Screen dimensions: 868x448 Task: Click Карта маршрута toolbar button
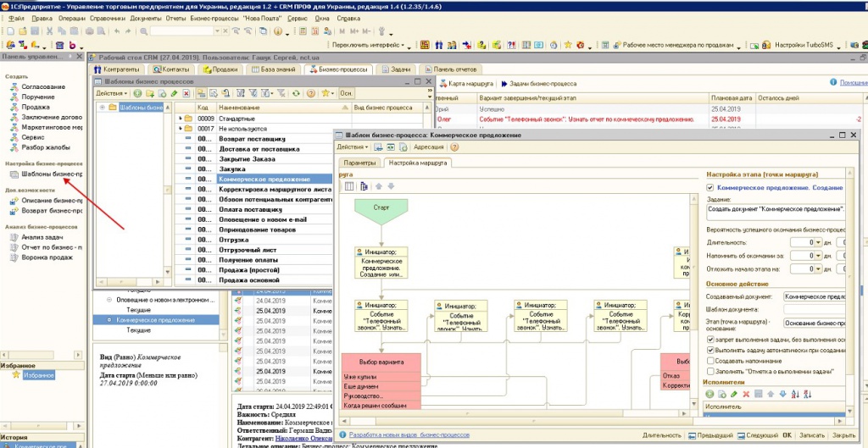coord(465,84)
